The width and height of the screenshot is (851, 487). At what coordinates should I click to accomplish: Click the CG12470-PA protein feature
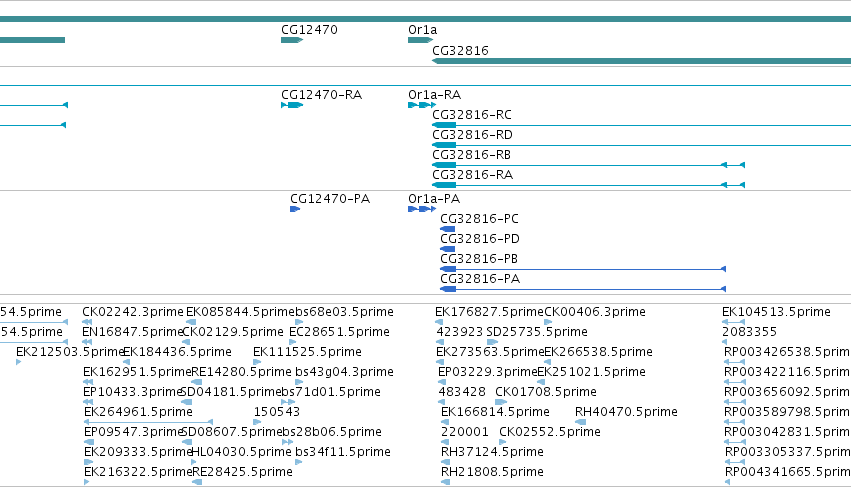[x=295, y=209]
